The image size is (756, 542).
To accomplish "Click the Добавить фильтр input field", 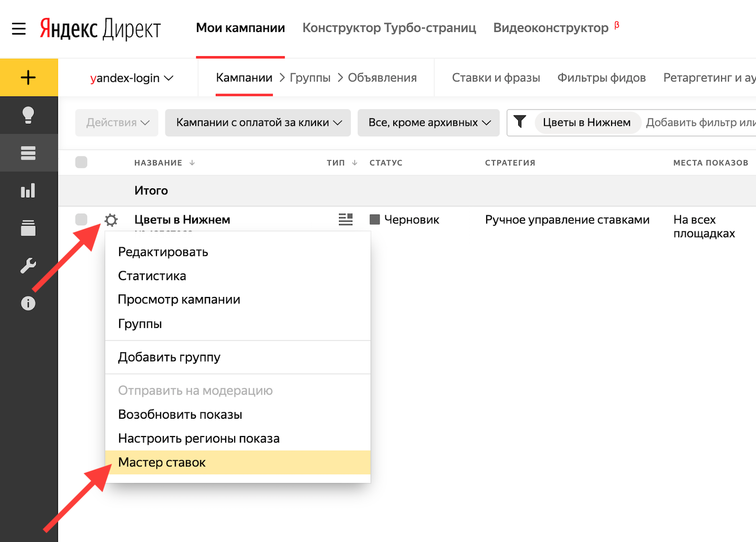I will 700,122.
